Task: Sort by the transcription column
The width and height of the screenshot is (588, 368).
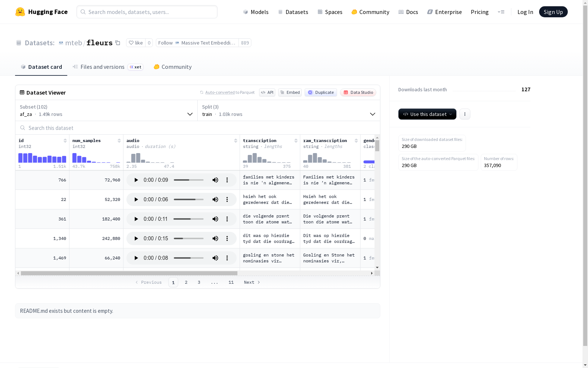Action: click(x=296, y=141)
